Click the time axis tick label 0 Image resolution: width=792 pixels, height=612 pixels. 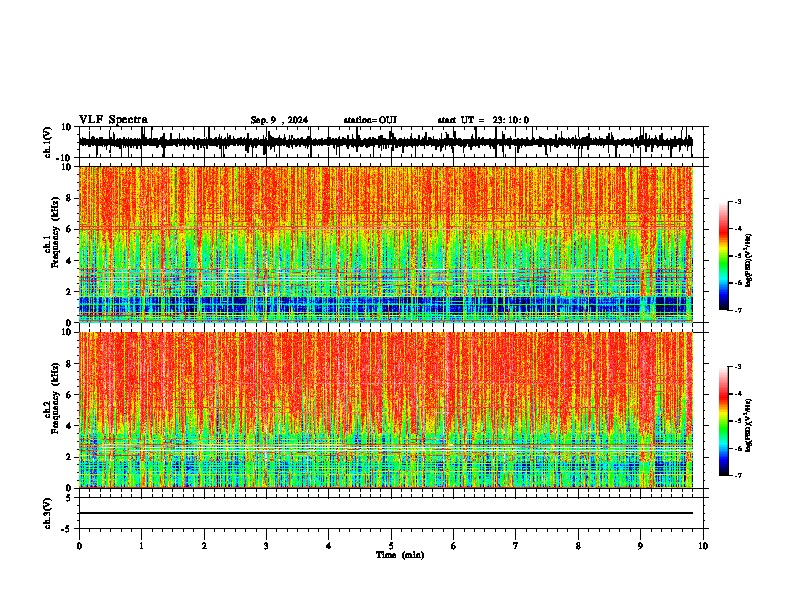(x=79, y=546)
